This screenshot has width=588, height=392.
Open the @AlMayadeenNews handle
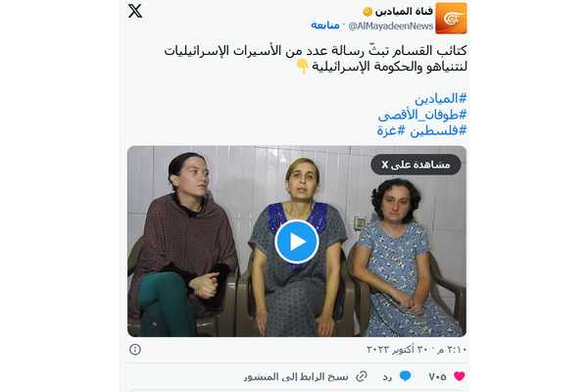tap(391, 25)
